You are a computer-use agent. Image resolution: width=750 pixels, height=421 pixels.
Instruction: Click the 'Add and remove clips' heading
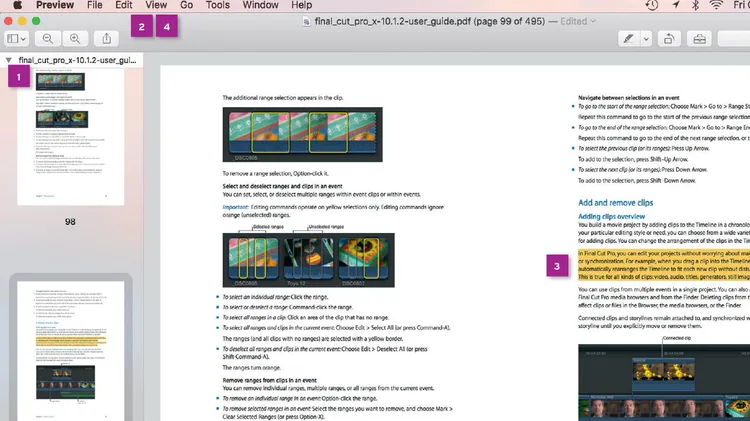pos(615,203)
